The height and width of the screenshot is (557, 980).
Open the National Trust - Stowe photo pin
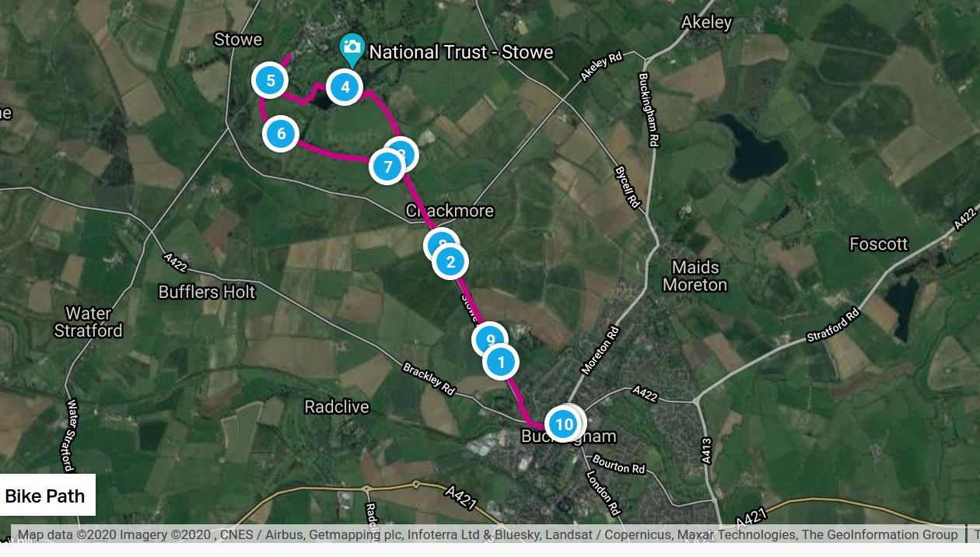(x=352, y=49)
